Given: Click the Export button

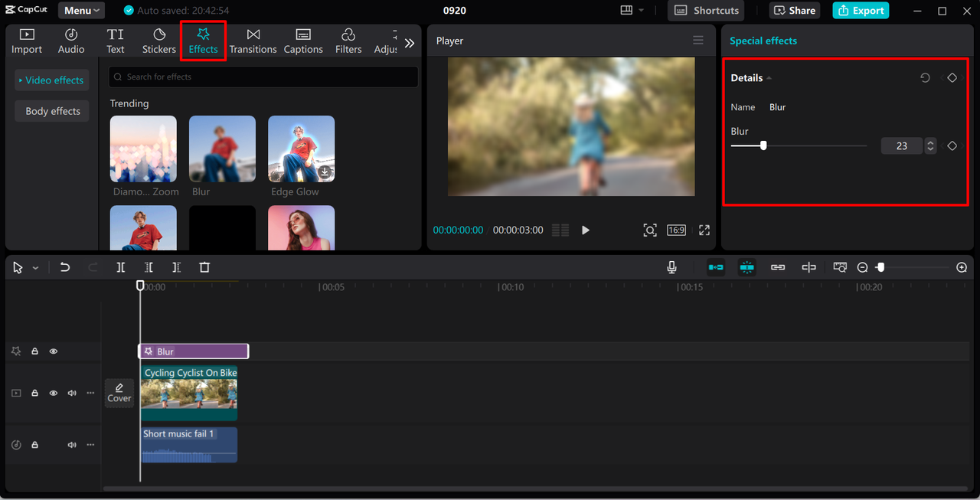Looking at the screenshot, I should 861,11.
